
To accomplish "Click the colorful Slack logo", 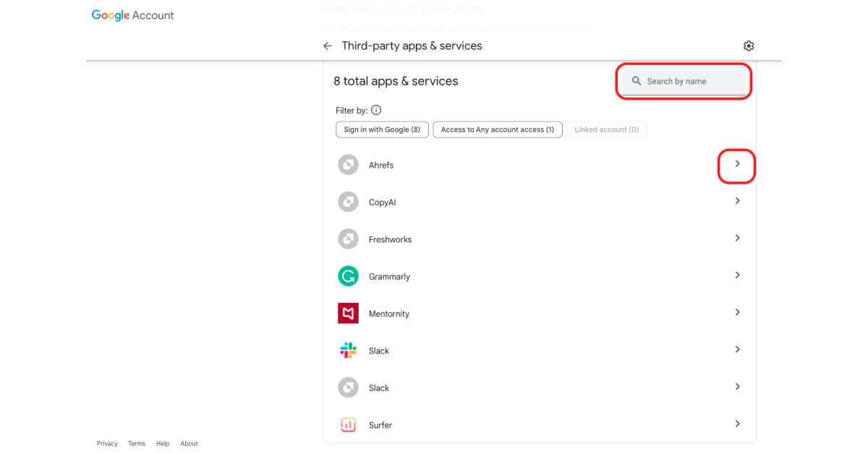I will (348, 351).
